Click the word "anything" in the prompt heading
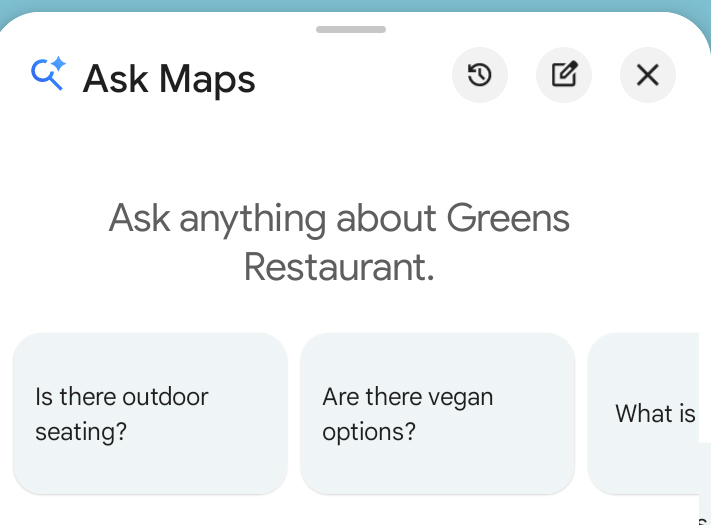Viewport: 711px width, 525px height. coord(253,221)
